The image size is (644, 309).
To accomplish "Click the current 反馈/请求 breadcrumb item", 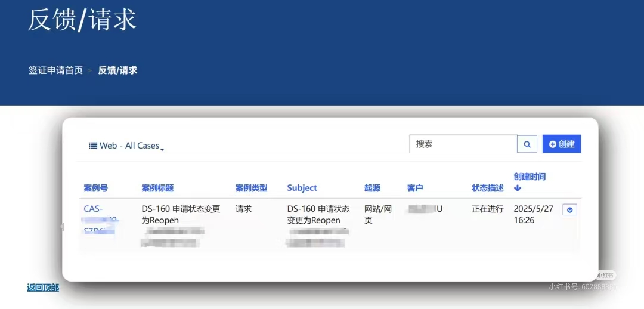I will pos(117,70).
